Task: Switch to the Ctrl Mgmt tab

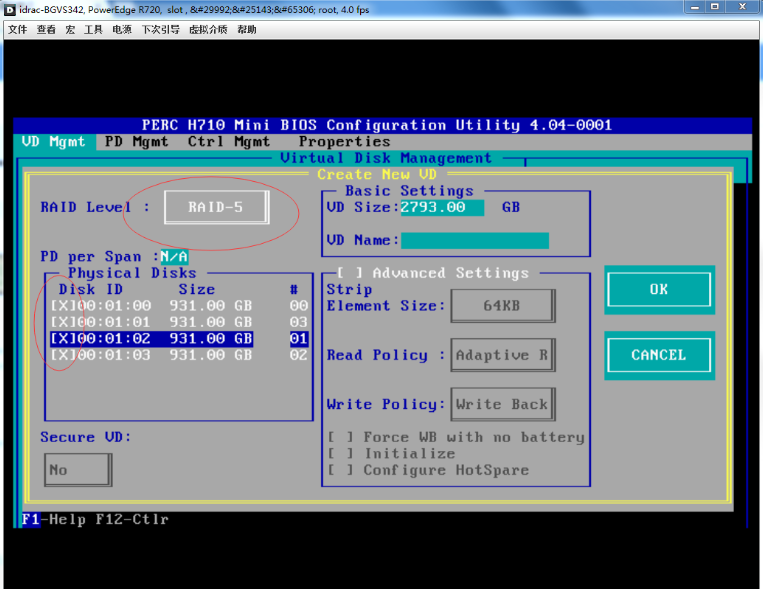Action: [229, 142]
